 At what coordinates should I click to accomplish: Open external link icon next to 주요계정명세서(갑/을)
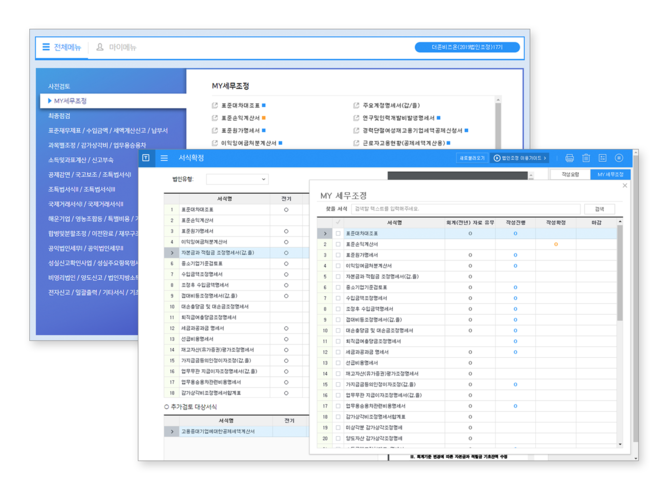(x=356, y=105)
